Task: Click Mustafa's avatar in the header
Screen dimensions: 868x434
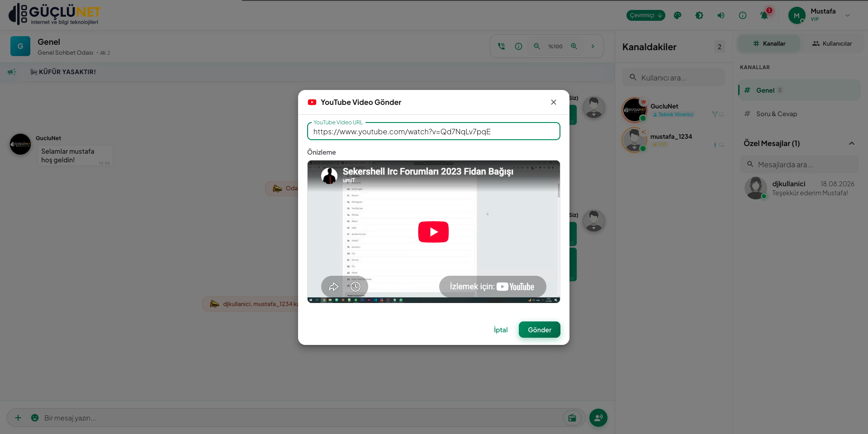Action: click(x=797, y=15)
